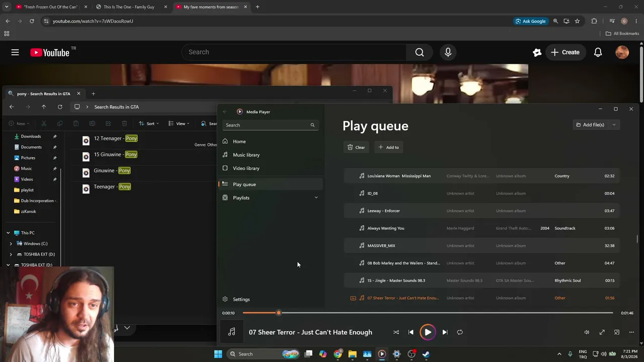Click the Media Player back arrow
644x362 pixels.
pyautogui.click(x=225, y=112)
